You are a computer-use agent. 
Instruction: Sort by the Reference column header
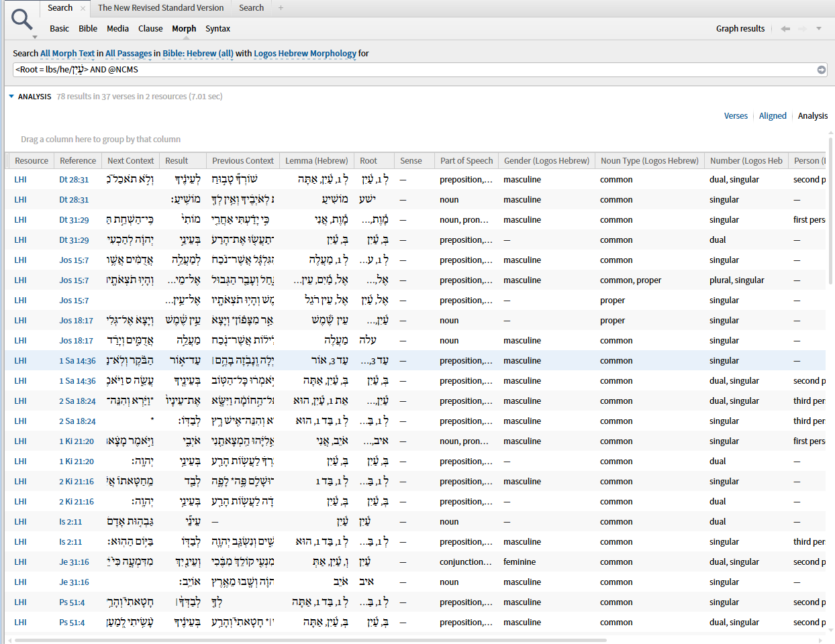coord(78,161)
